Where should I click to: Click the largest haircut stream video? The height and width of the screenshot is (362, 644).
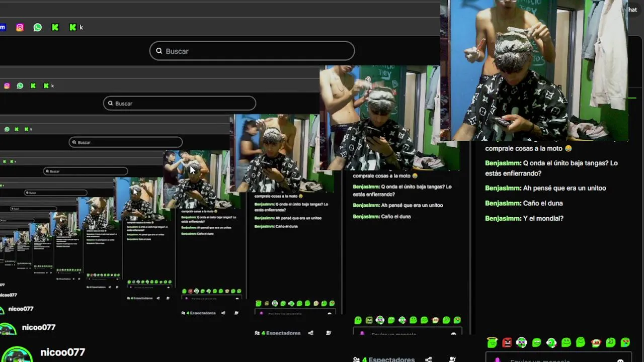tap(534, 70)
